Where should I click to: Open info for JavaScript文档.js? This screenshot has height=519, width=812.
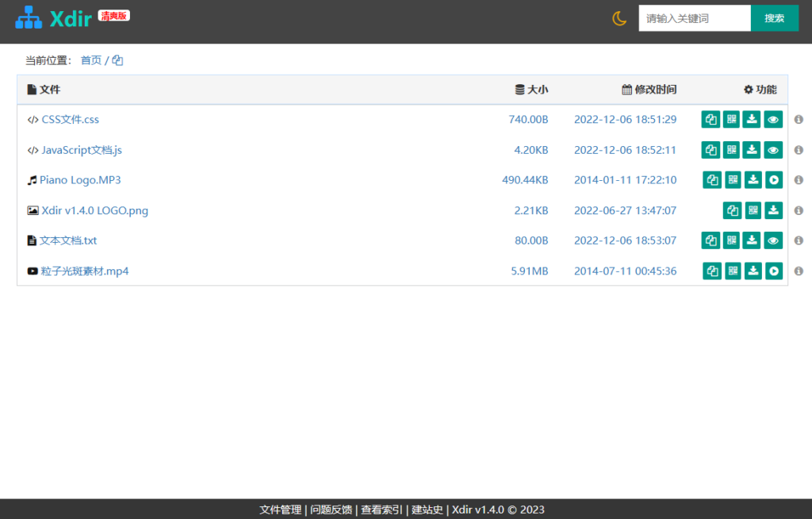[x=799, y=150]
